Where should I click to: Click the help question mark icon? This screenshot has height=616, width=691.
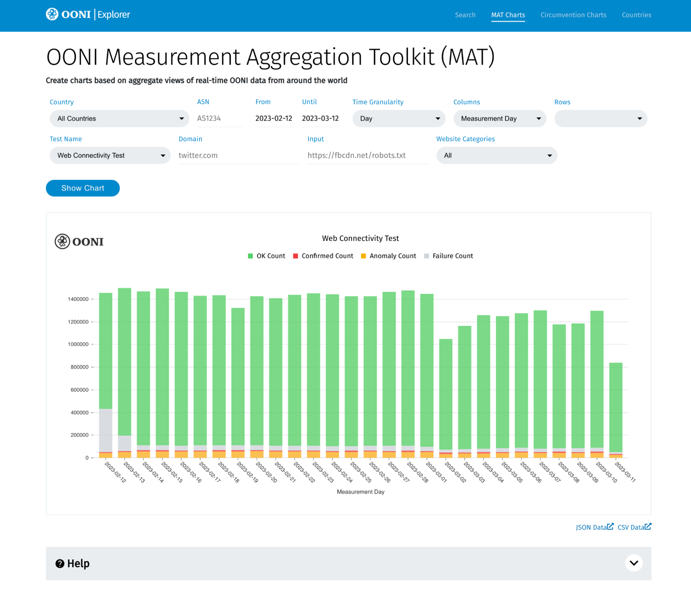click(60, 564)
